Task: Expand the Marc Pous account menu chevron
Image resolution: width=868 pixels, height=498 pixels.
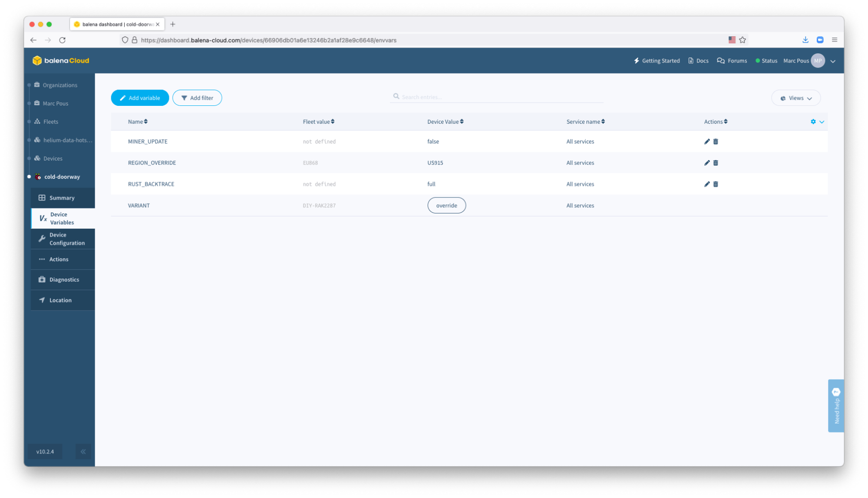Action: [x=833, y=61]
